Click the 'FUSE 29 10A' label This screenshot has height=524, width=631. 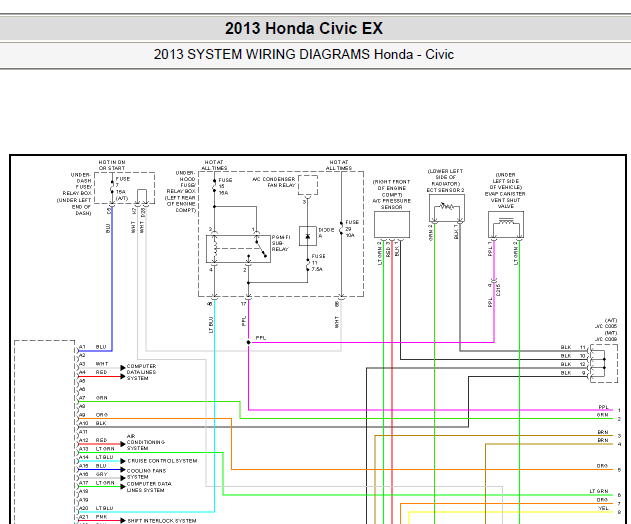351,229
